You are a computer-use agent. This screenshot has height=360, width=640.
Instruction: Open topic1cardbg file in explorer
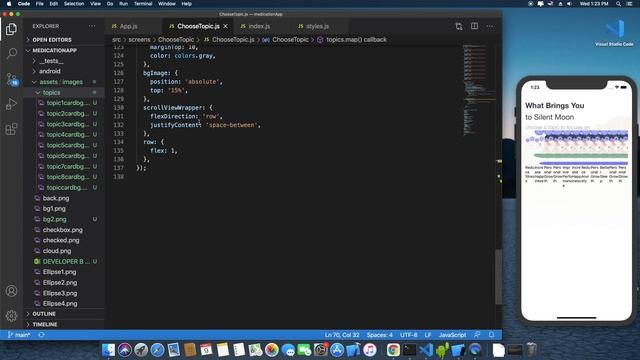67,103
